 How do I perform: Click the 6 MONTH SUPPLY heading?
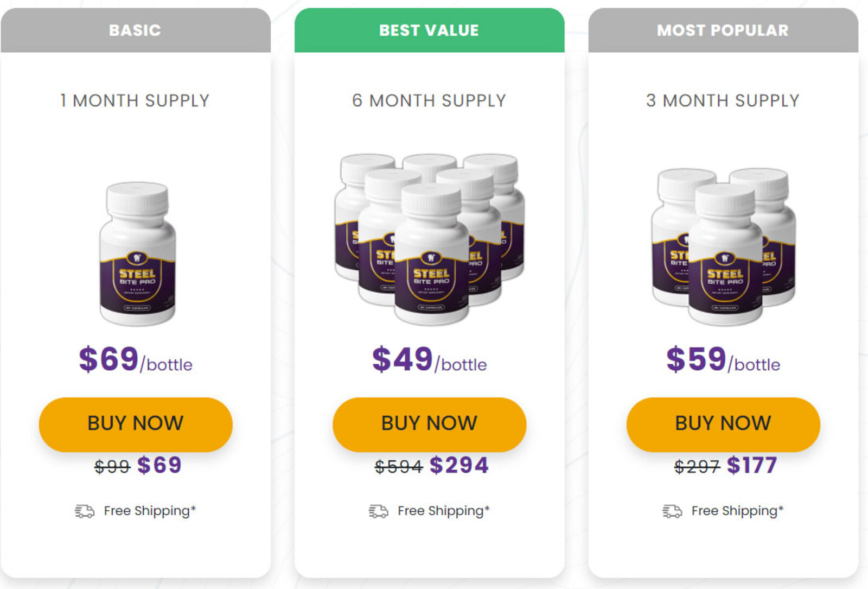coord(429,100)
